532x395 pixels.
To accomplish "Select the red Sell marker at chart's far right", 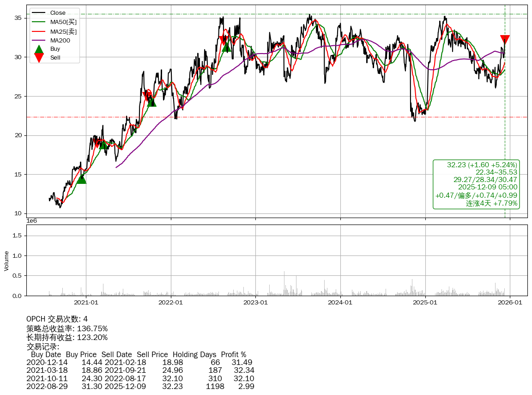I will [x=505, y=39].
